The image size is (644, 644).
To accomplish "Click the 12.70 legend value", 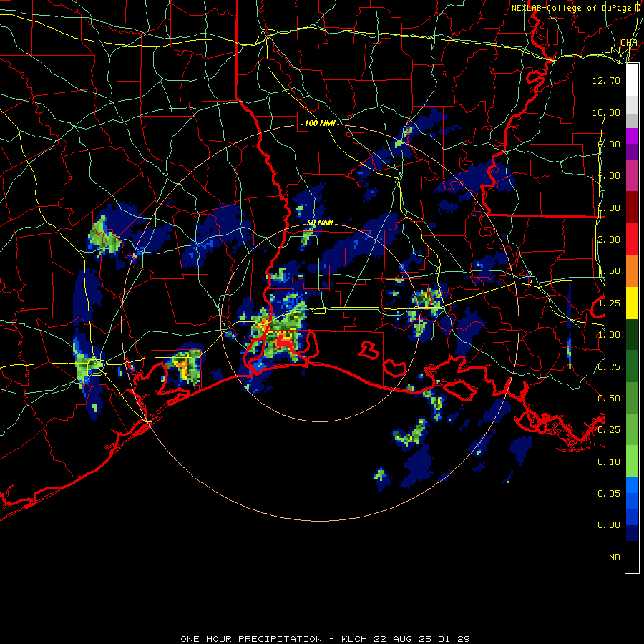I will tap(606, 80).
